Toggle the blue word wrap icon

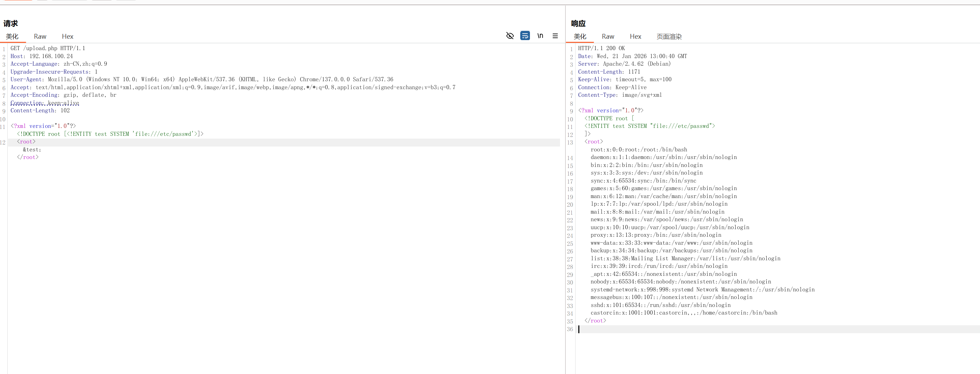click(x=525, y=36)
